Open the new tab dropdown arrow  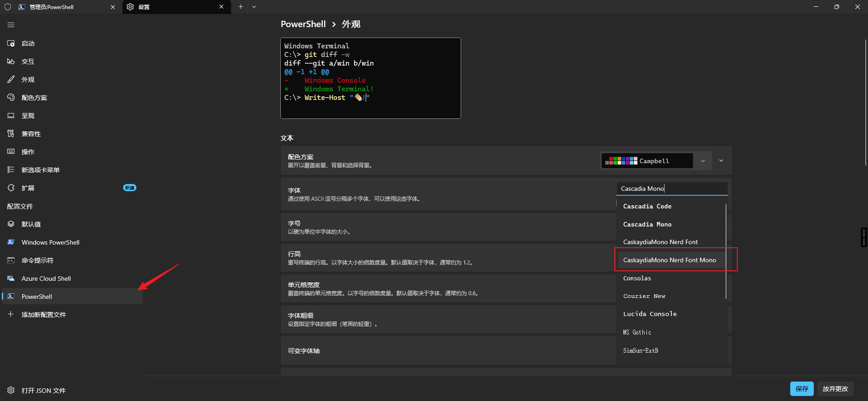pos(254,7)
